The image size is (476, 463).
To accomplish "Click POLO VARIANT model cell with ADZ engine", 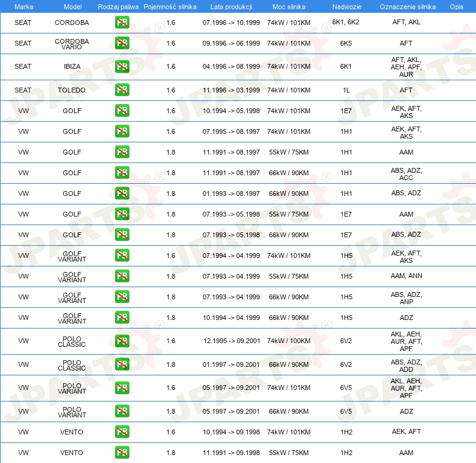I will pos(72,412).
